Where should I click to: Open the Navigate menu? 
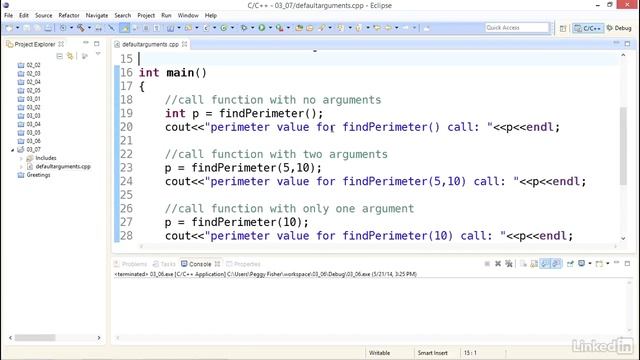[97, 16]
